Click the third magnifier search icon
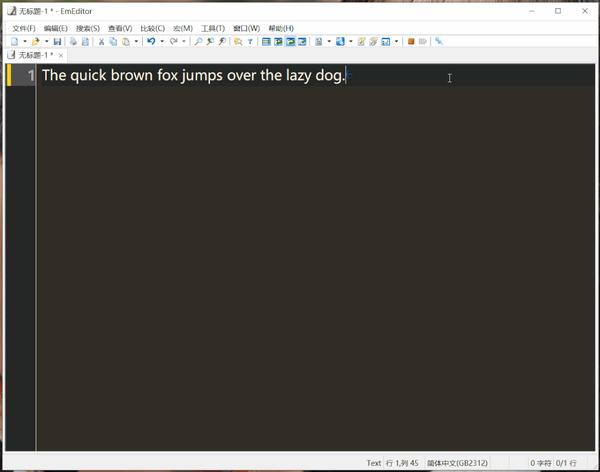The width and height of the screenshot is (600, 472). (222, 42)
